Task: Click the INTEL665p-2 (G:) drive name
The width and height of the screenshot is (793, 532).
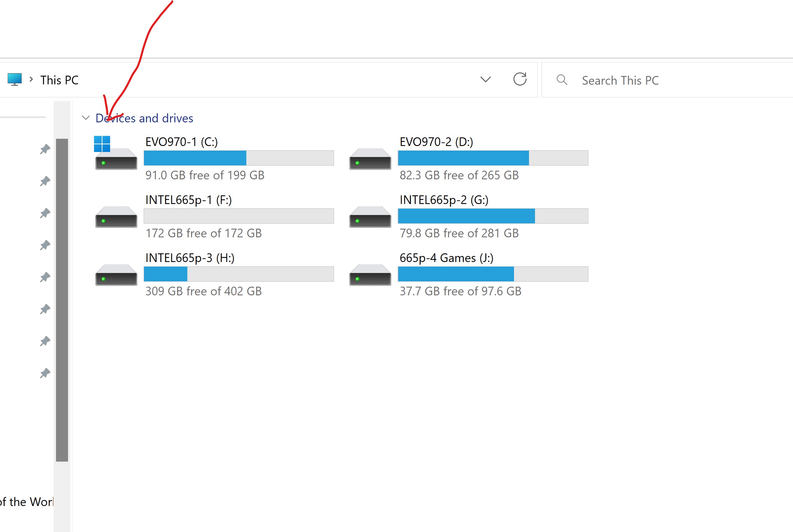Action: (x=444, y=200)
